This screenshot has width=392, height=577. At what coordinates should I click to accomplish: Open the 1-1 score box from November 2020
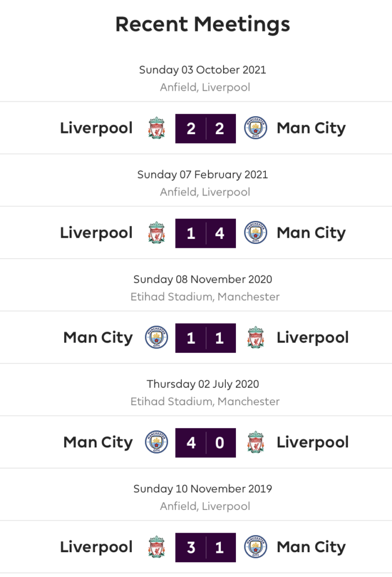pyautogui.click(x=206, y=338)
